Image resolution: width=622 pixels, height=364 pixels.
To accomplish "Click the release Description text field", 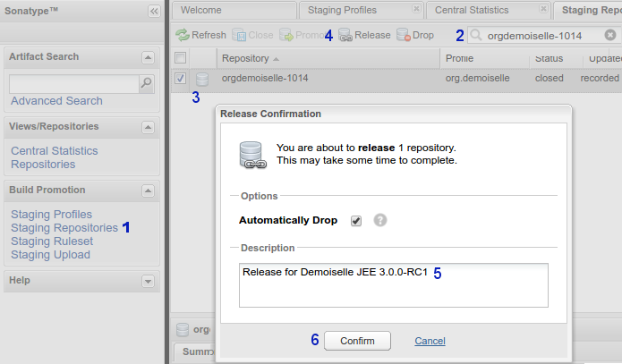I will (394, 284).
